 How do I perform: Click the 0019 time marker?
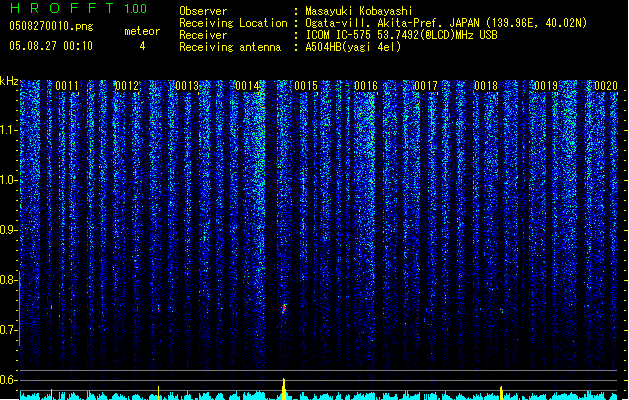pyautogui.click(x=546, y=86)
